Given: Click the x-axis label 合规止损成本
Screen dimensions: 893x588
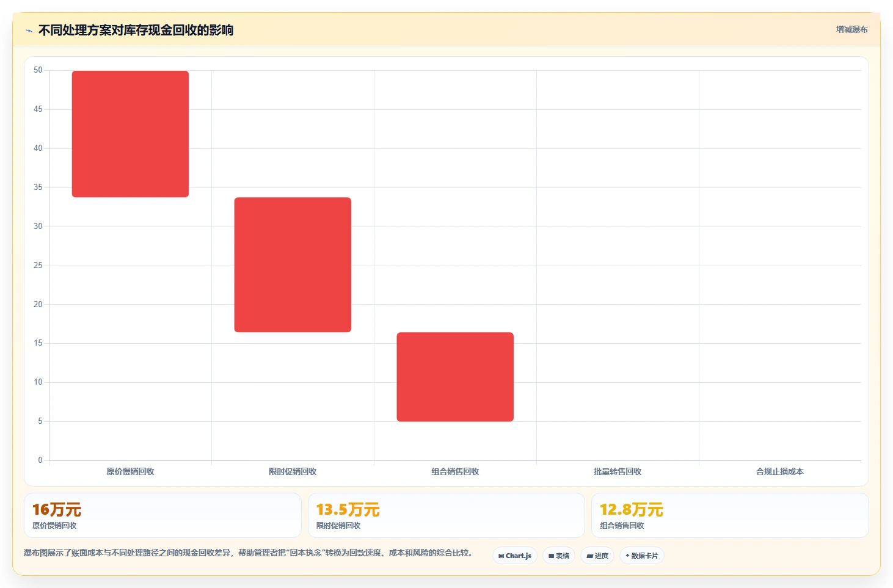Looking at the screenshot, I should click(x=780, y=471).
